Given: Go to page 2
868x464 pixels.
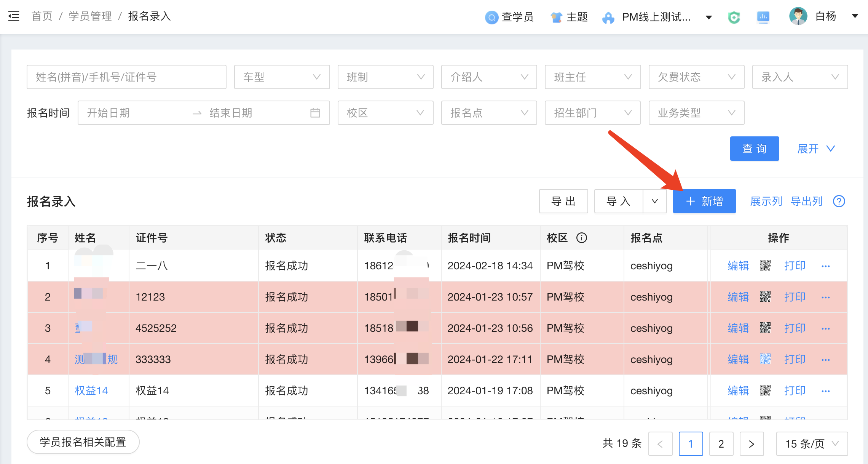Looking at the screenshot, I should click(721, 443).
